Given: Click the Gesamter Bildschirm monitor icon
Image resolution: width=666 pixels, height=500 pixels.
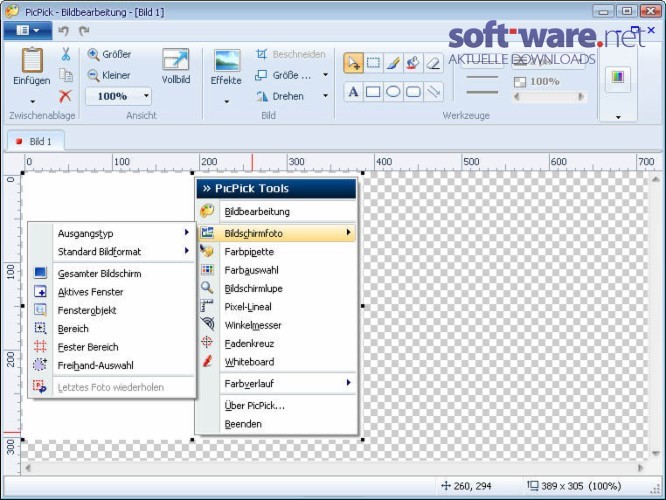Looking at the screenshot, I should [40, 272].
